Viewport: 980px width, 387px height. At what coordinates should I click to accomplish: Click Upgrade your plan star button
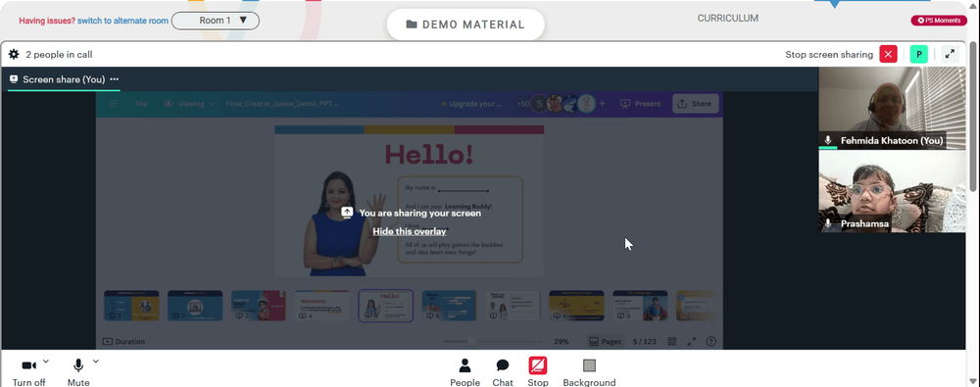click(x=470, y=104)
